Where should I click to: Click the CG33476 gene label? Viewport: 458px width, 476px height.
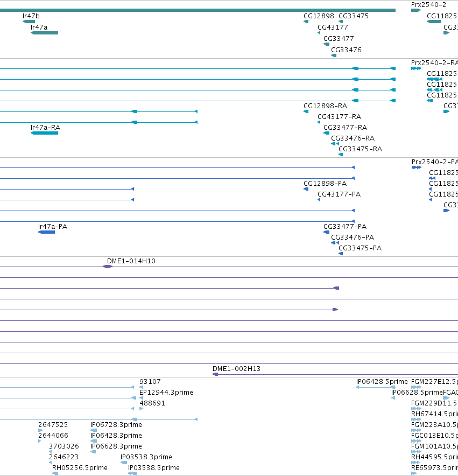pyautogui.click(x=346, y=50)
